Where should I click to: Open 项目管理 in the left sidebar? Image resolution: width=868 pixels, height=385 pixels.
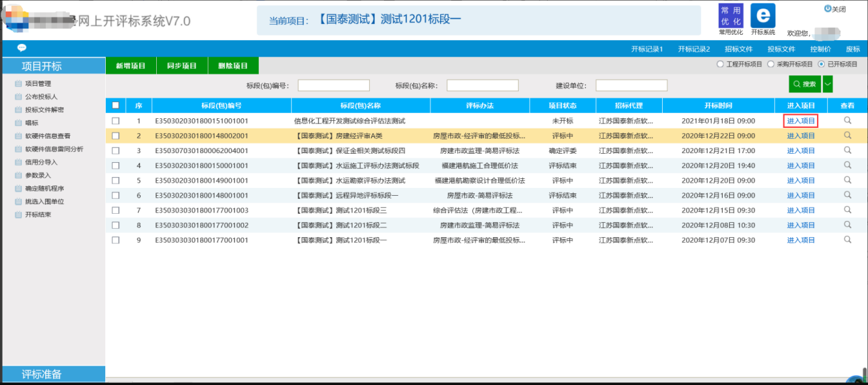coord(37,83)
